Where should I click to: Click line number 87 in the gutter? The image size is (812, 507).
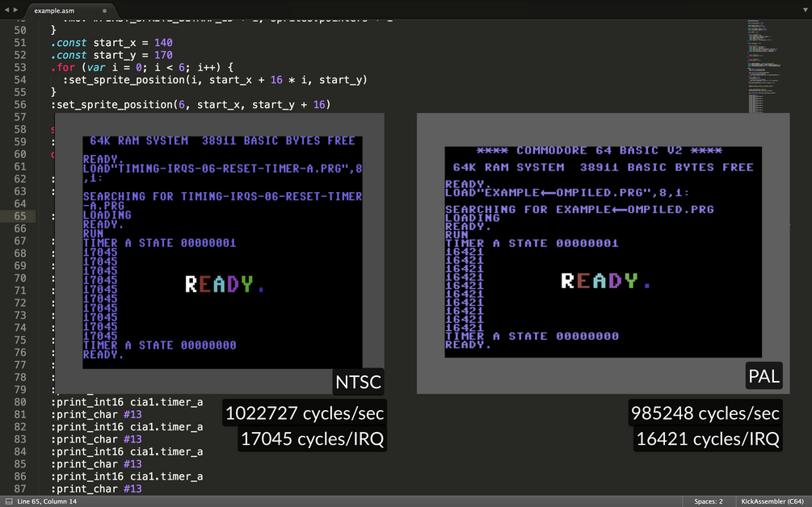tap(19, 489)
